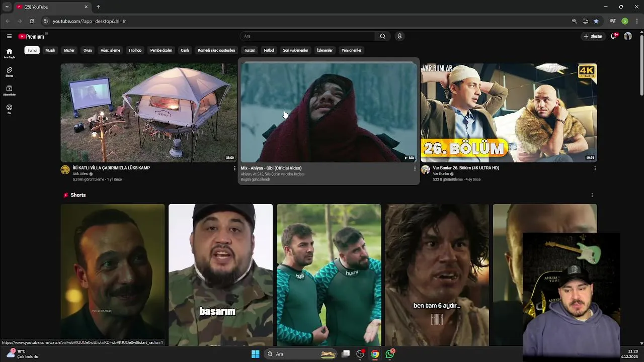Open options for İKİ KATLI VİLLA ÇADIRIMIZLA video

pyautogui.click(x=234, y=168)
